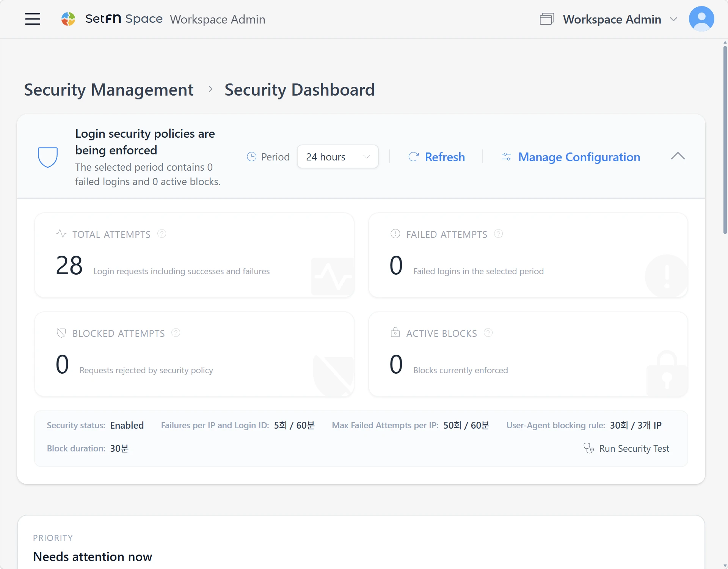Click User-Agent blocking rule value
This screenshot has width=728, height=569.
pos(636,425)
